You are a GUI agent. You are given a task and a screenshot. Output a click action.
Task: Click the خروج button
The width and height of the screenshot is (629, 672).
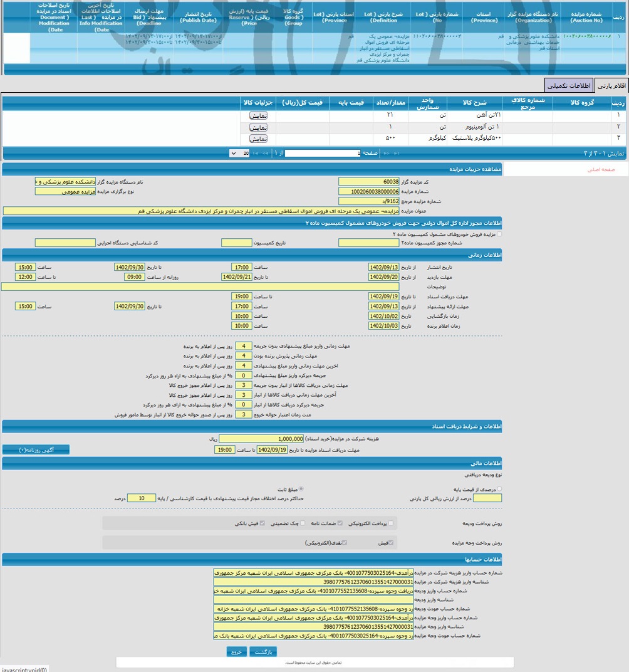tap(236, 652)
